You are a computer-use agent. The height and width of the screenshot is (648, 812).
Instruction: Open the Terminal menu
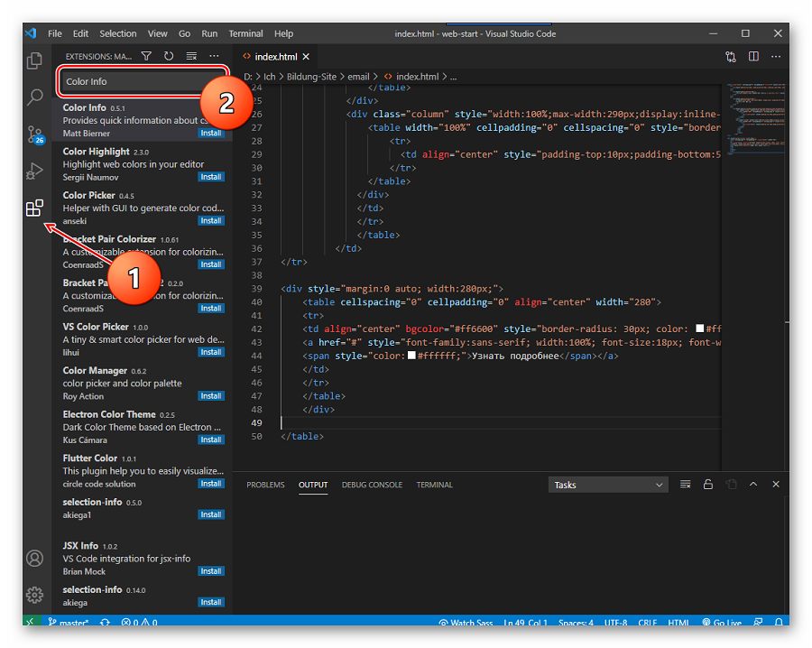click(245, 33)
